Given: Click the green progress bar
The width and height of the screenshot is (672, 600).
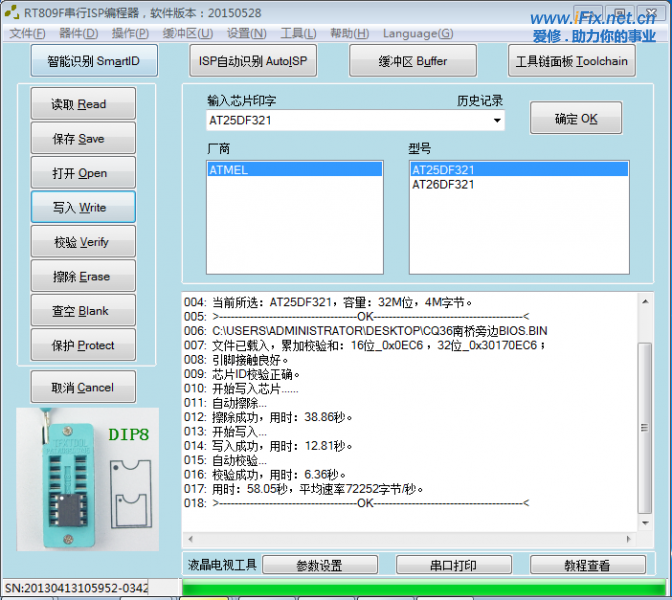Looking at the screenshot, I should coord(423,588).
